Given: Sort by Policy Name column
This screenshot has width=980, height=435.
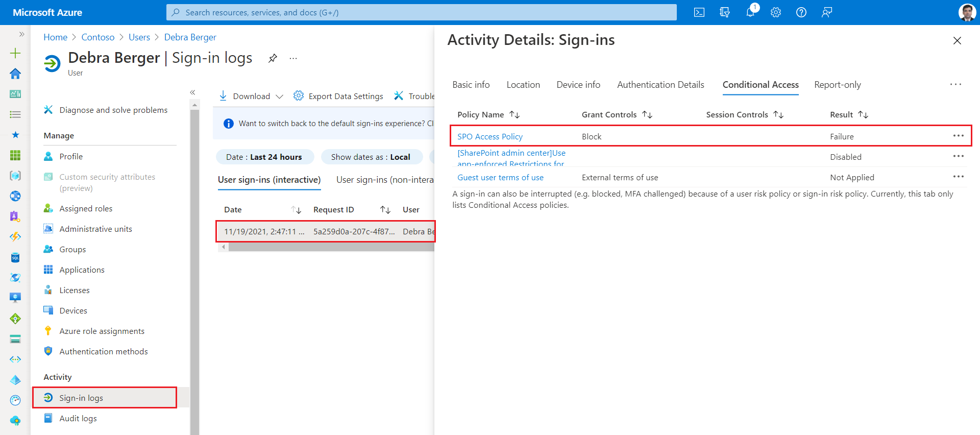Looking at the screenshot, I should point(514,115).
